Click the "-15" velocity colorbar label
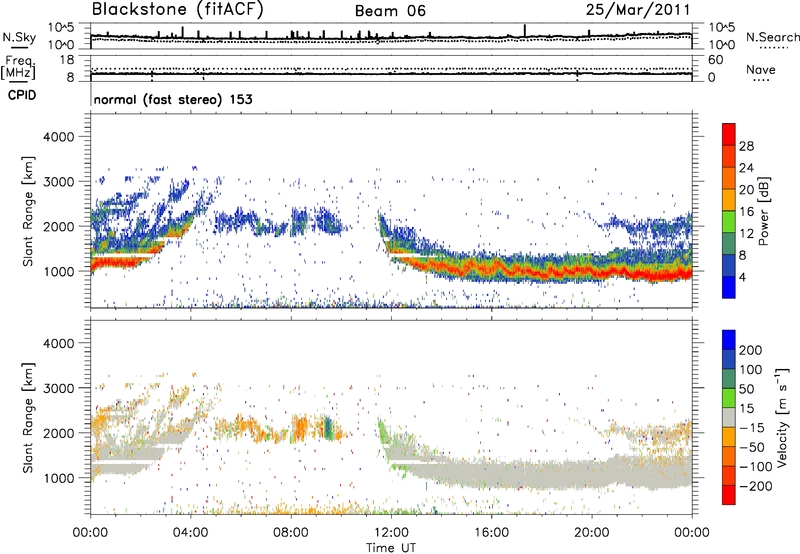Viewport: 800px width, 554px height. point(751,428)
